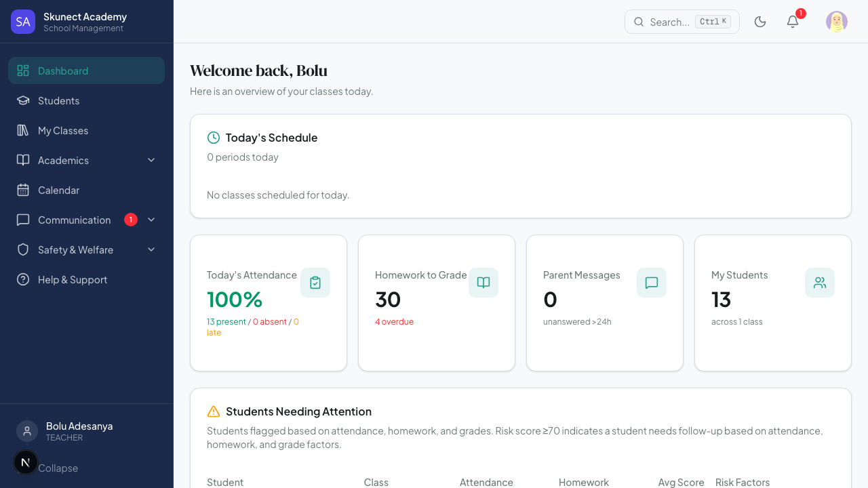Click the Homework to Grade book icon

(x=484, y=283)
